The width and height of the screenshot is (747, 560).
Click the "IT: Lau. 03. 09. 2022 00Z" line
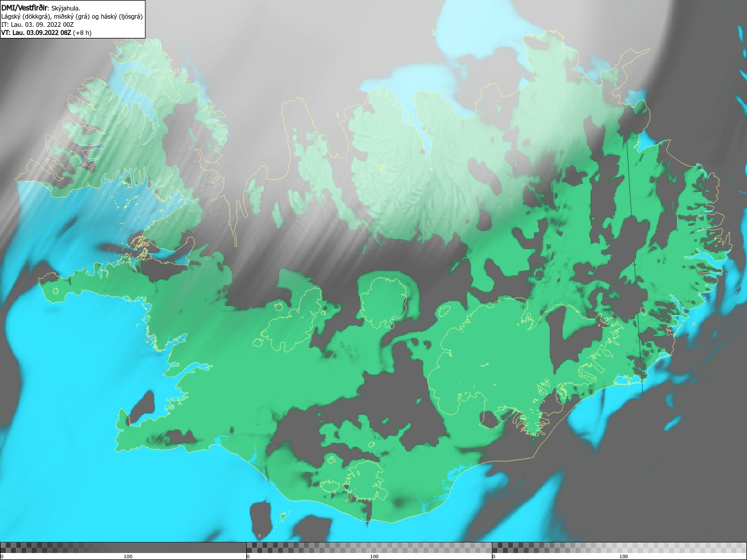pos(37,24)
